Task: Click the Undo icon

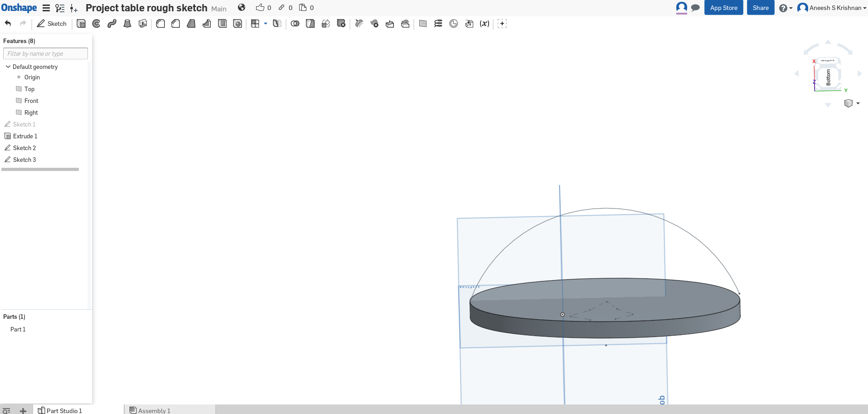Action: [7, 24]
